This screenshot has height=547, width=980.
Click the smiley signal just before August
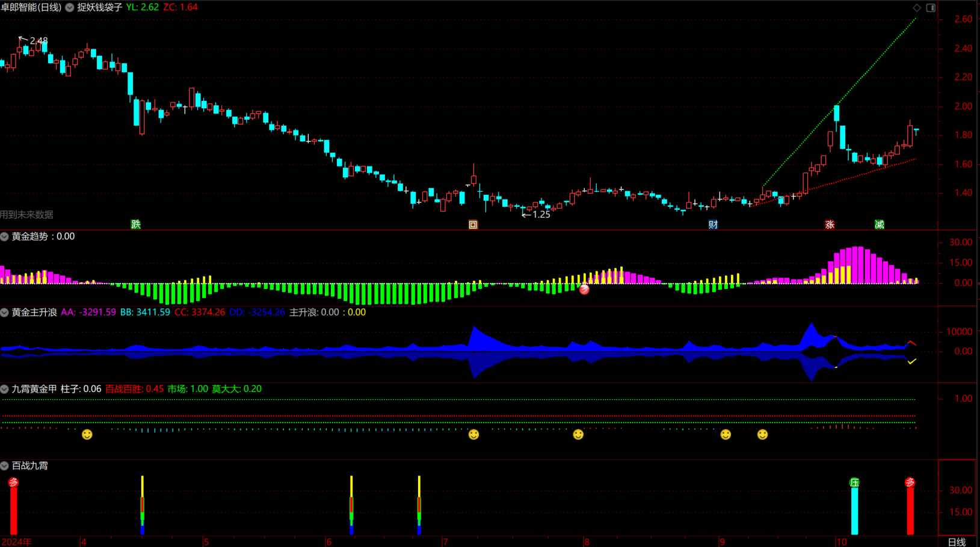(x=578, y=435)
